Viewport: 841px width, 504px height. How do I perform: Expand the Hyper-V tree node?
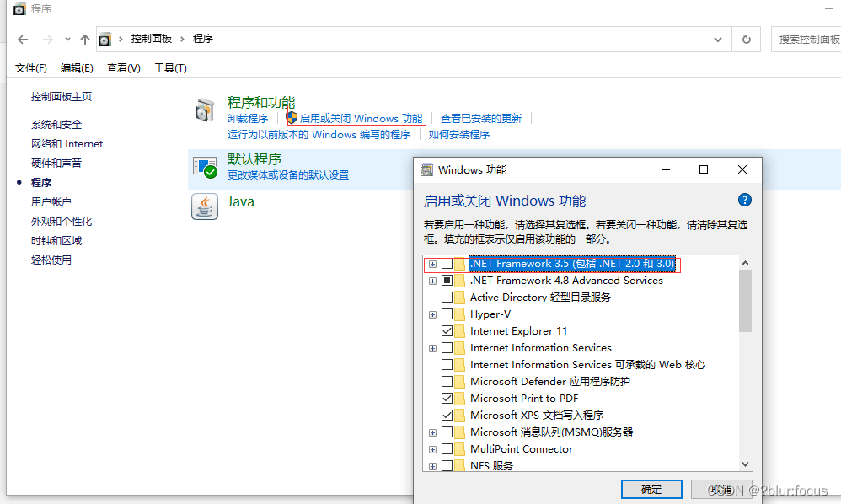(x=432, y=314)
